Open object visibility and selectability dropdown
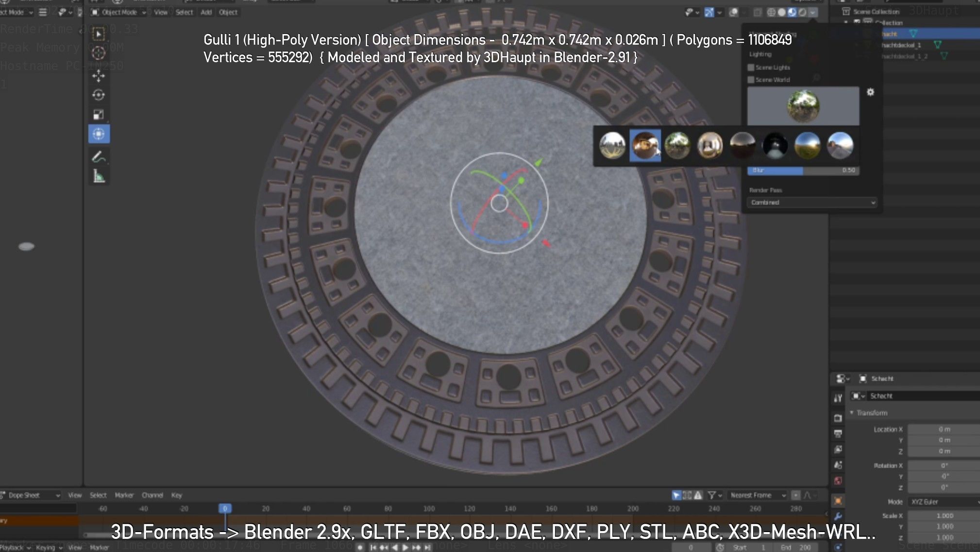 (x=692, y=12)
